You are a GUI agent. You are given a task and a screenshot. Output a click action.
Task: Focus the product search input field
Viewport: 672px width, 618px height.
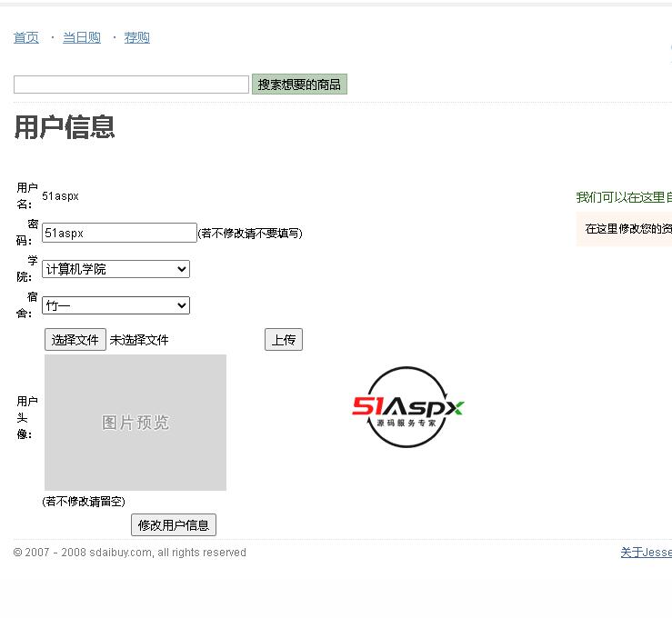tap(131, 85)
